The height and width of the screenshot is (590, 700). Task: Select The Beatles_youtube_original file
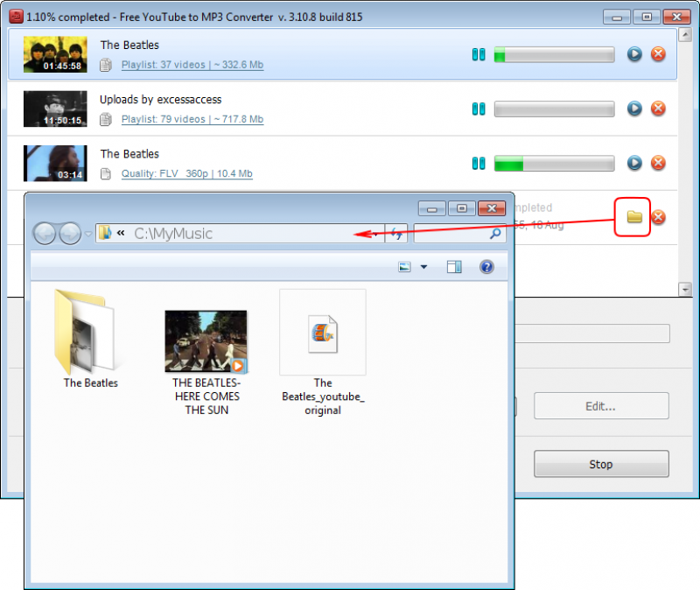click(323, 353)
